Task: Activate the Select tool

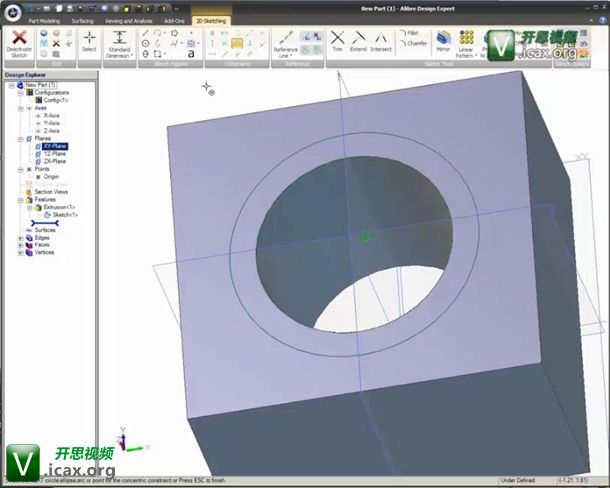Action: point(89,40)
